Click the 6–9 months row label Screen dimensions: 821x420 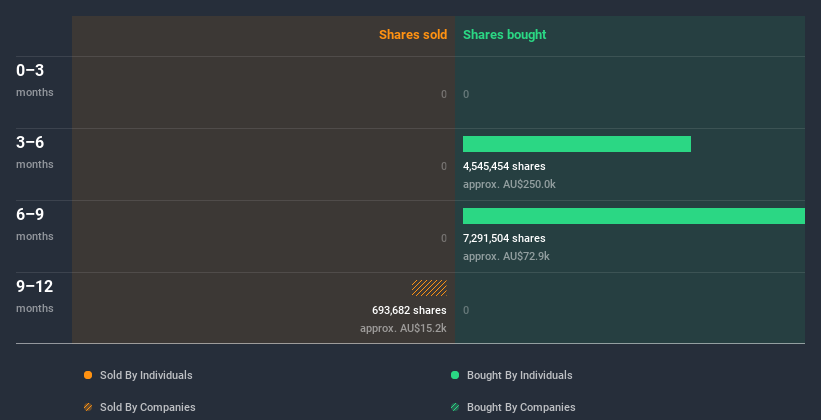pos(35,224)
